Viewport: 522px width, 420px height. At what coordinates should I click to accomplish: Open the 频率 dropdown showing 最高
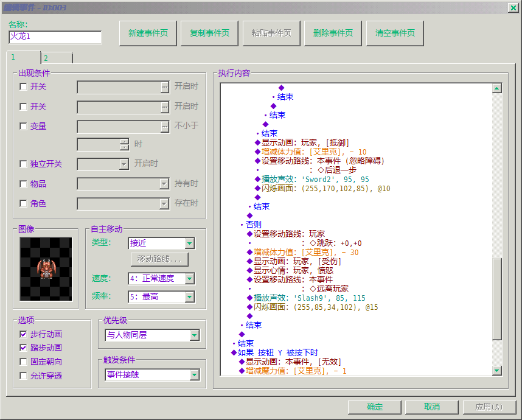tap(189, 297)
